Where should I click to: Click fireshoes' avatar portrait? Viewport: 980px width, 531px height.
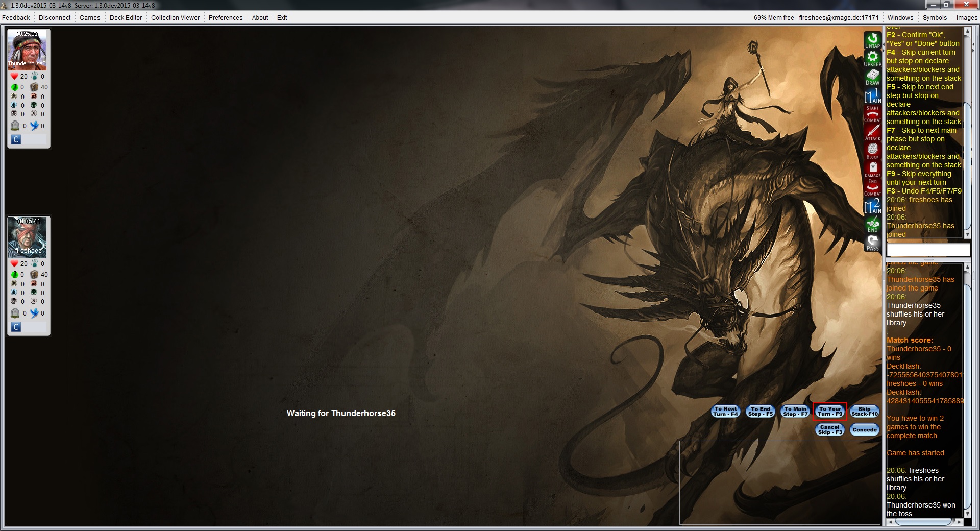pos(28,237)
